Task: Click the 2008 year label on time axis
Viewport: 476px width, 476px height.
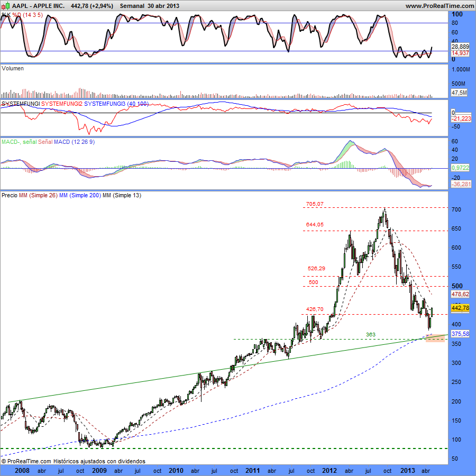Action: tap(22, 471)
